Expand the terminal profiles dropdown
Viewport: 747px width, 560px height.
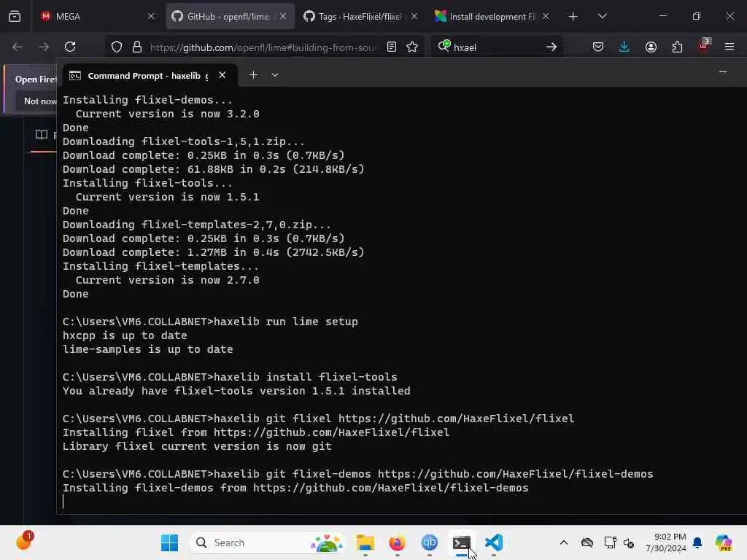coord(275,75)
